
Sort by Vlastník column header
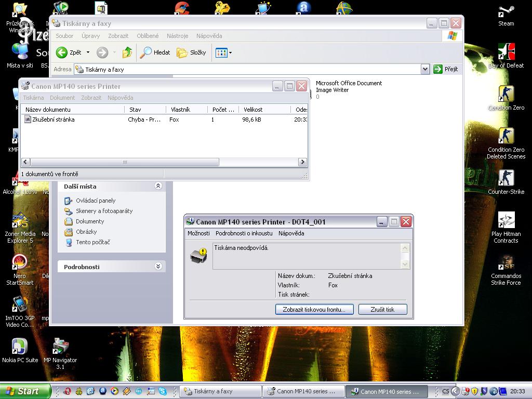[x=187, y=110]
